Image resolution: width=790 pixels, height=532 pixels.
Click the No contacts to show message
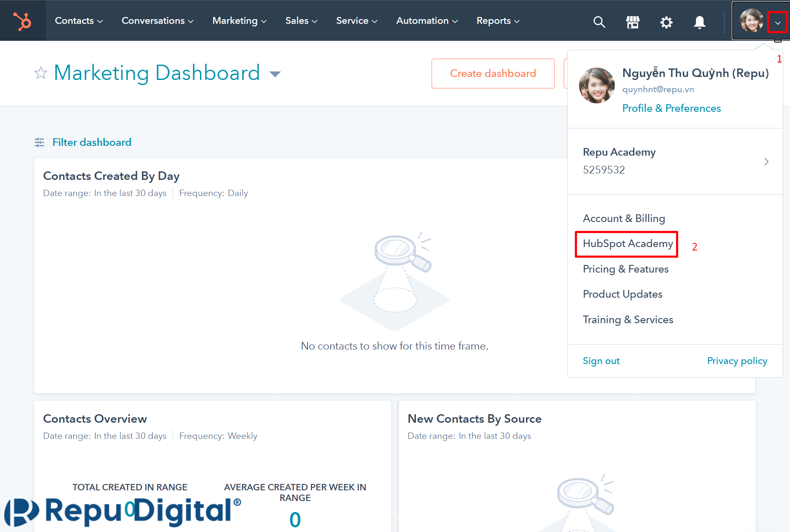point(394,346)
